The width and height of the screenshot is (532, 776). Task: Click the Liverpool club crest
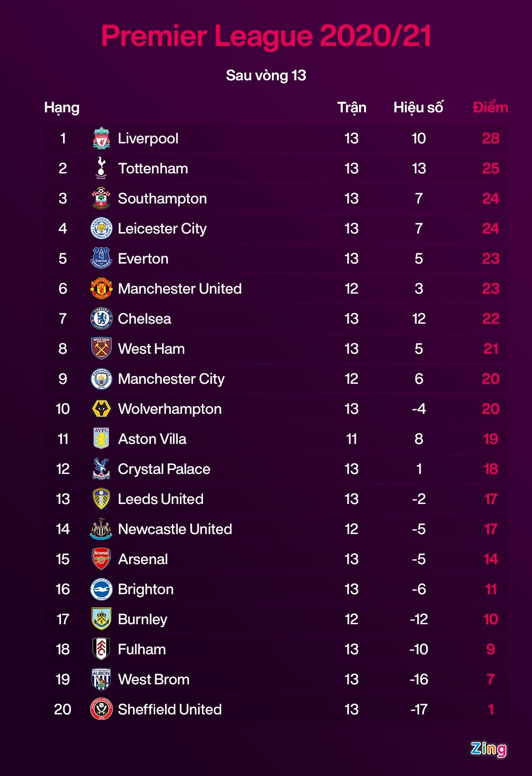[101, 138]
